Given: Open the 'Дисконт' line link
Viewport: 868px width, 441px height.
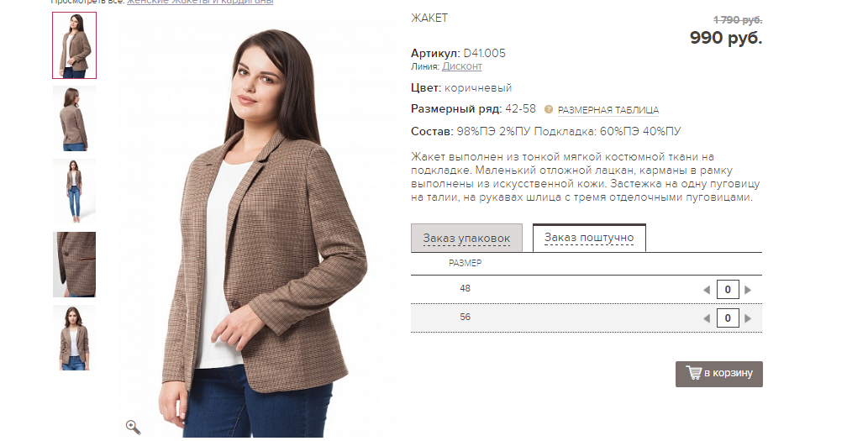Looking at the screenshot, I should [461, 66].
